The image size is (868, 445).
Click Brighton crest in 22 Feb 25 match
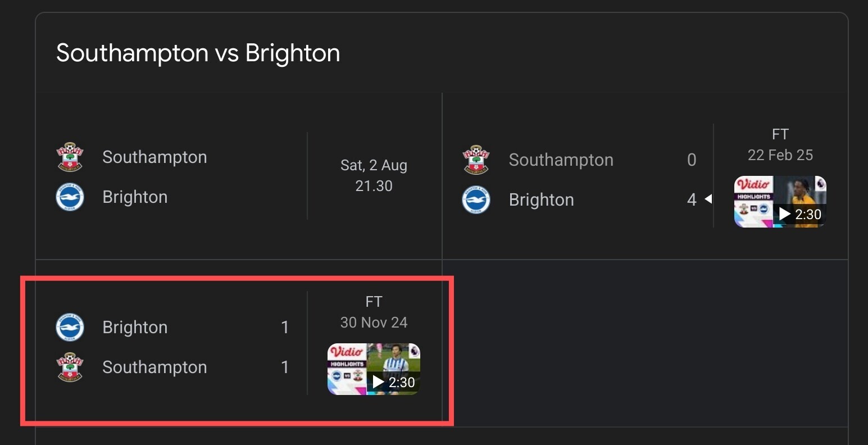click(476, 200)
